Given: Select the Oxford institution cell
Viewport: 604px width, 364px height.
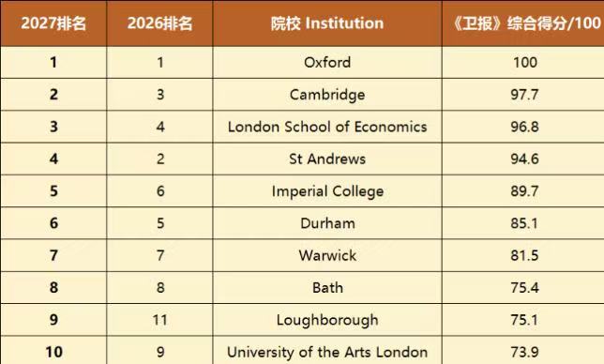Looking at the screenshot, I should click(327, 63).
